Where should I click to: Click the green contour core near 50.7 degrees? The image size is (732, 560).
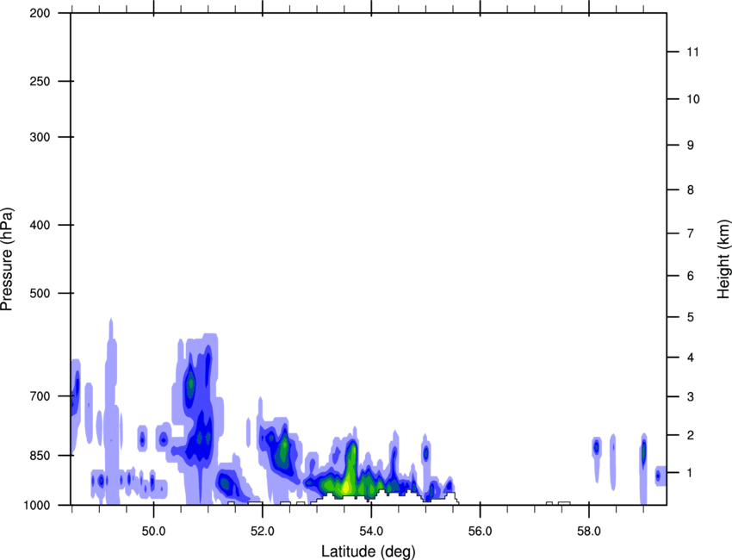click(x=190, y=384)
